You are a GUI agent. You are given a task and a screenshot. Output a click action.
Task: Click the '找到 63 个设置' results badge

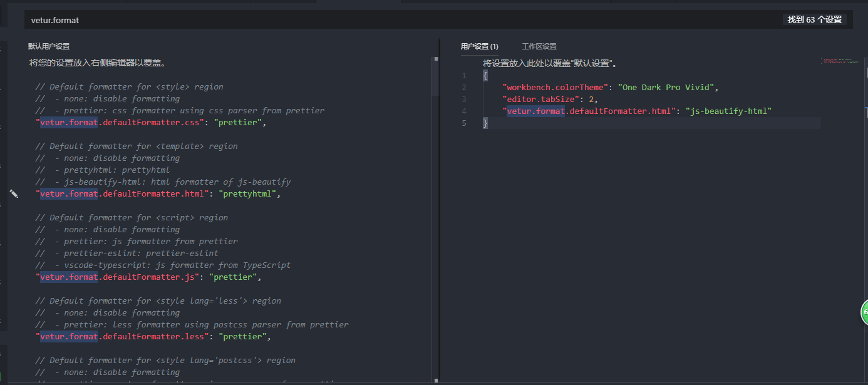814,19
